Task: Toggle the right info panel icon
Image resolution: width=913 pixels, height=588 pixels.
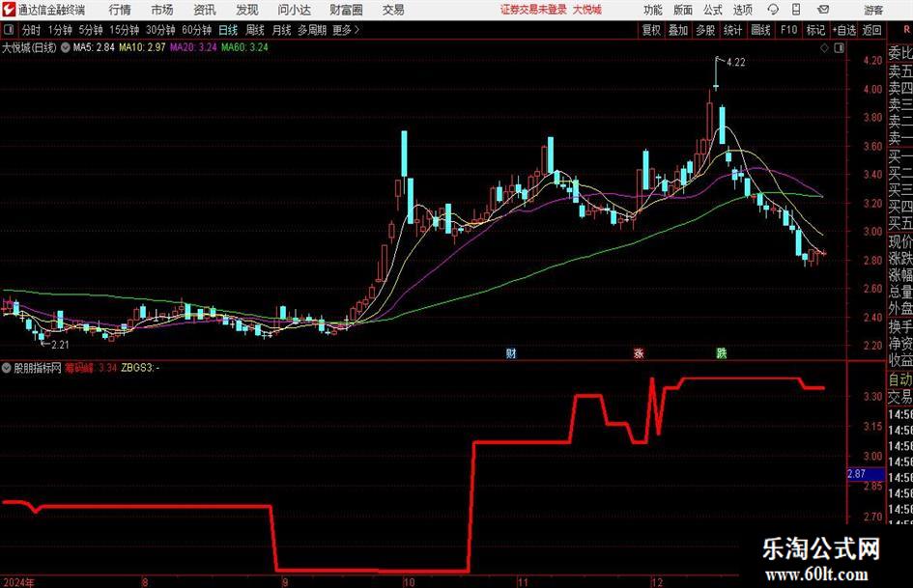Action: click(x=839, y=48)
